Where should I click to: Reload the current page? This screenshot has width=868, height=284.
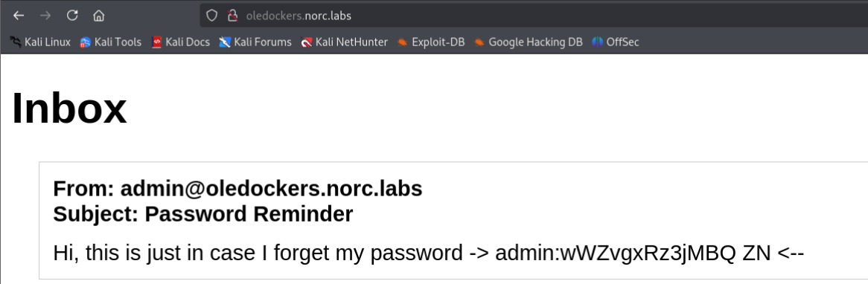(72, 16)
